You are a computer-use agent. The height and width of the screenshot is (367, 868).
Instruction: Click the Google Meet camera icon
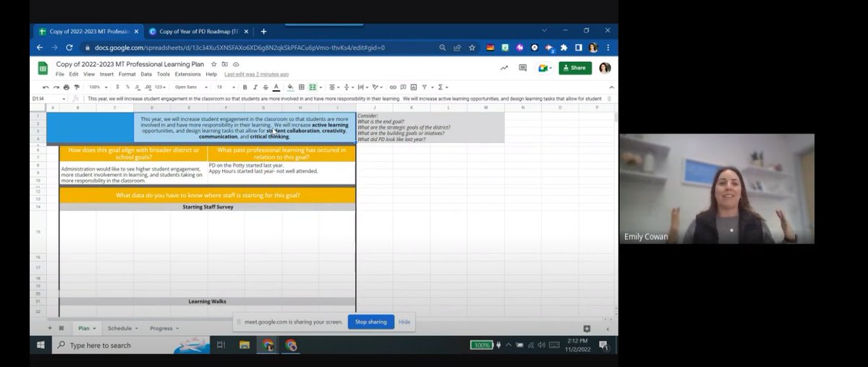click(543, 68)
